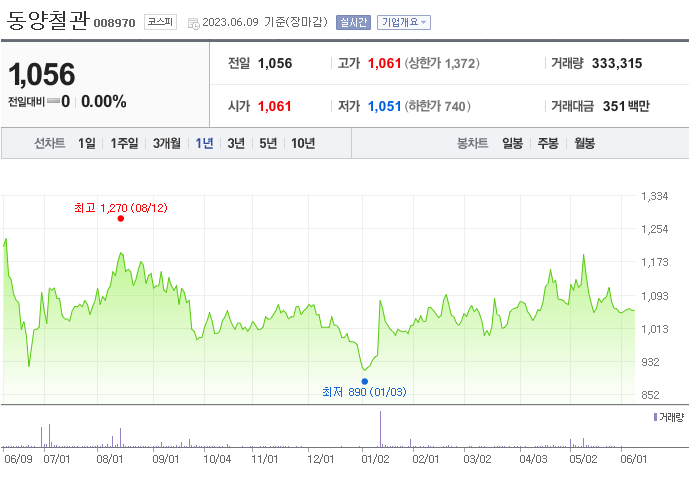This screenshot has width=689, height=482.
Task: Show the 5년 line chart
Action: tap(268, 143)
